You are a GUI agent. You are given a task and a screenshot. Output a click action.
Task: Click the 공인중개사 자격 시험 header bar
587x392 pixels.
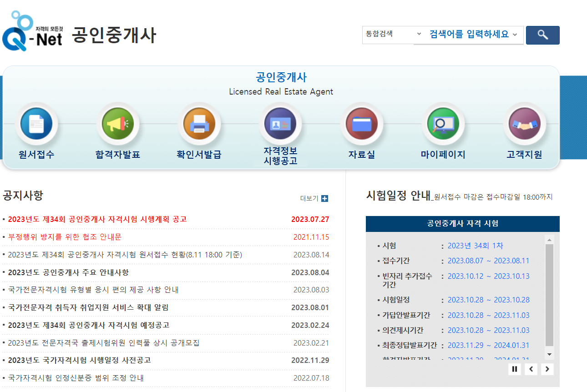463,224
